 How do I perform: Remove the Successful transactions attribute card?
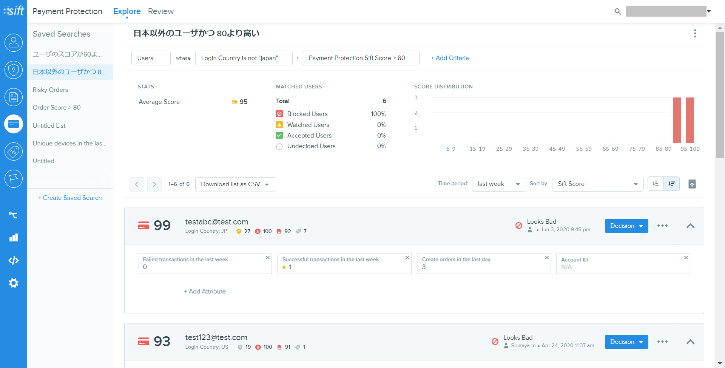tap(407, 258)
